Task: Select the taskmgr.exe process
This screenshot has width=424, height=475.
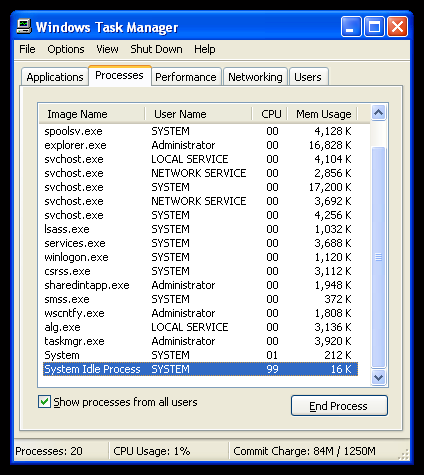Action: (x=200, y=341)
